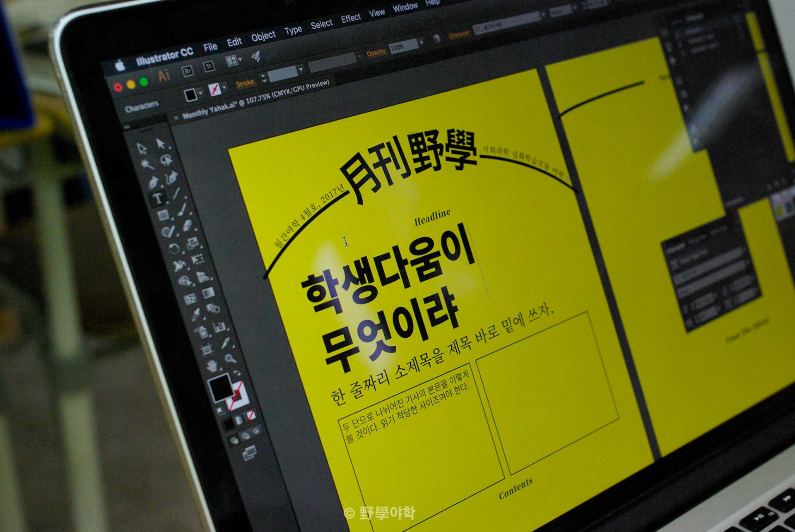Select the Eyedropper tool
795x532 pixels.
tap(195, 315)
